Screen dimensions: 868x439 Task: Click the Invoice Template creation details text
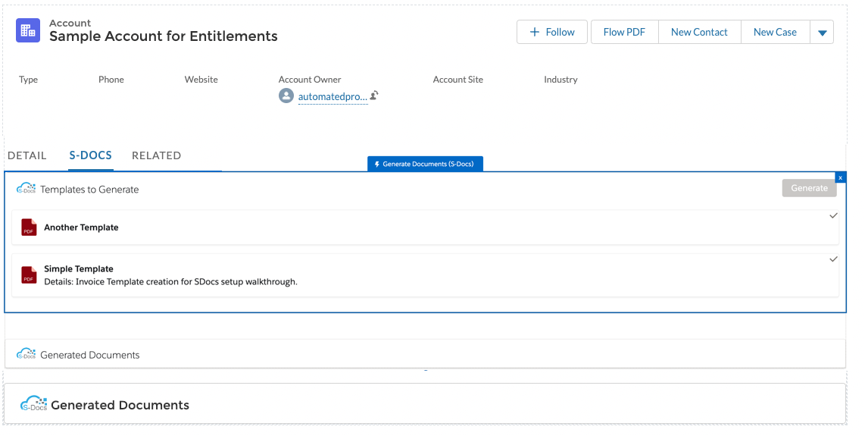coord(171,281)
